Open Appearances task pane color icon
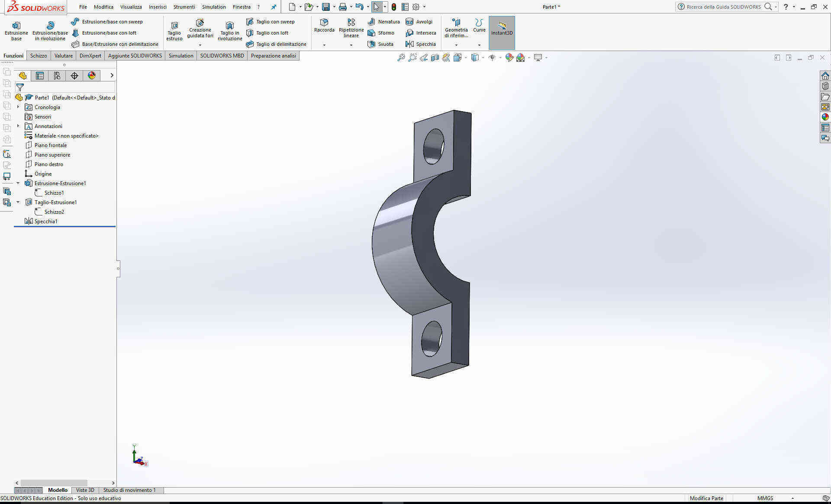 [825, 117]
